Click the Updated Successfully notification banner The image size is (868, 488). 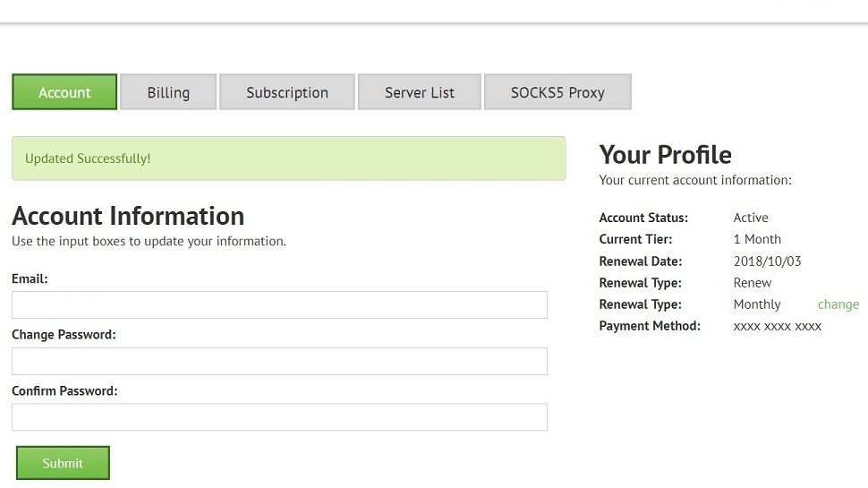pos(288,158)
